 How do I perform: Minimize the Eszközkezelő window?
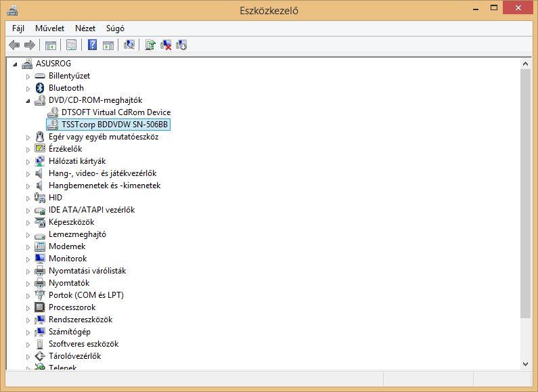tap(476, 8)
